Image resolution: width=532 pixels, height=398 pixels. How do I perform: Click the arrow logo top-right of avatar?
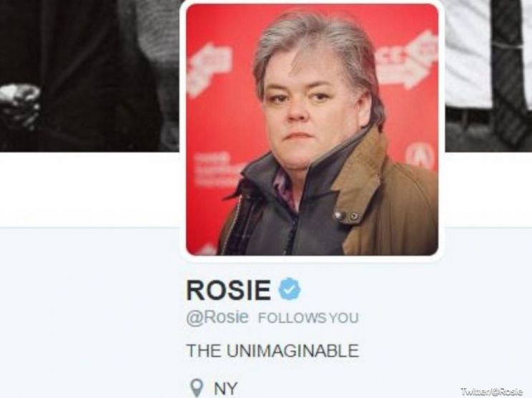click(x=407, y=59)
